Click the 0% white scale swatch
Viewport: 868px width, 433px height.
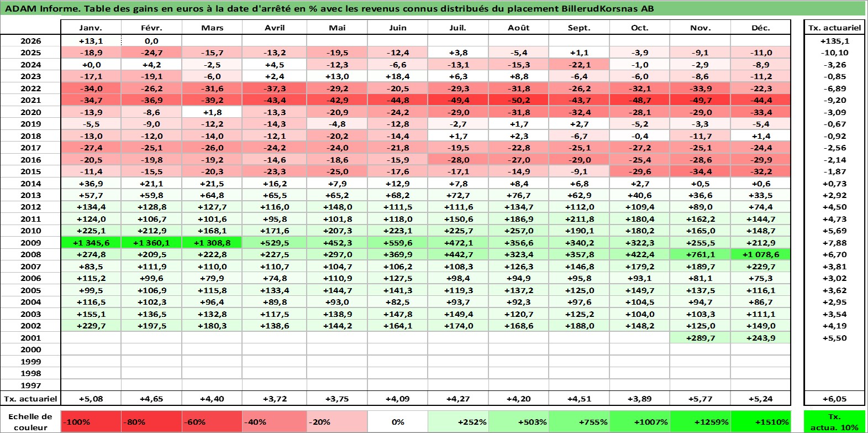398,422
